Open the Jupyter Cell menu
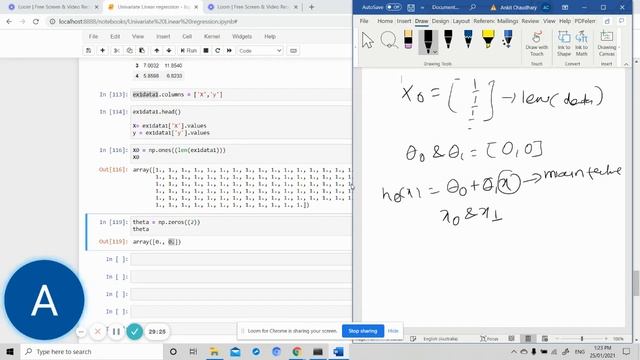Viewport: 640px width, 360px height. [x=187, y=36]
